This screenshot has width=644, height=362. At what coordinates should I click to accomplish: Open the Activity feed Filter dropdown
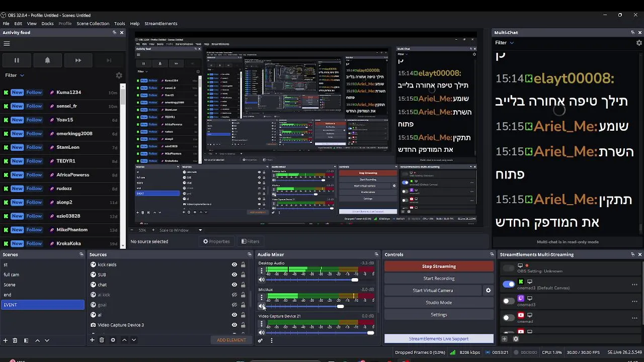(x=15, y=75)
